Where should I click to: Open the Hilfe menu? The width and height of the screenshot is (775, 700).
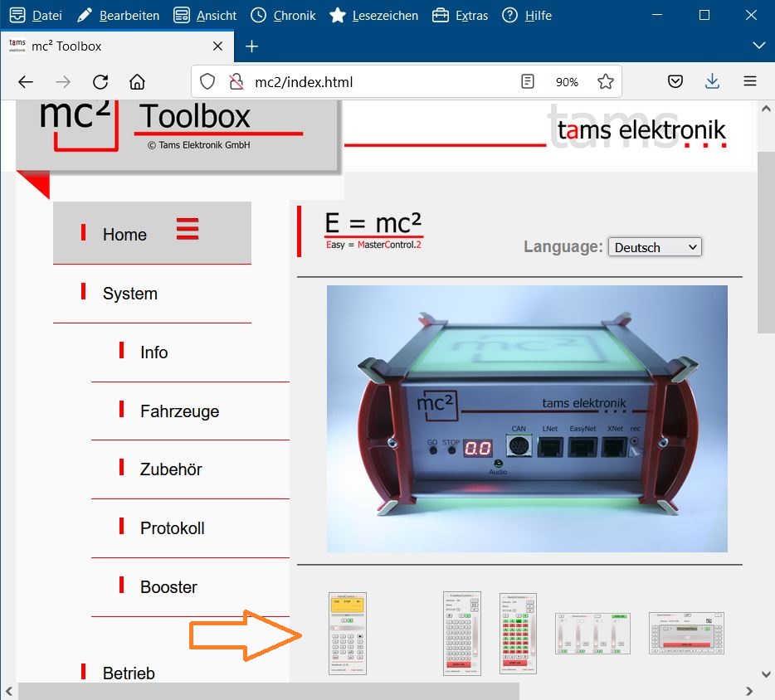click(527, 15)
